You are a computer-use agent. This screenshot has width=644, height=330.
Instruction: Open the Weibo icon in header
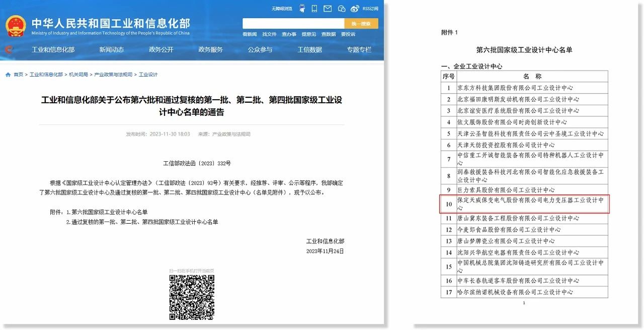(x=355, y=9)
